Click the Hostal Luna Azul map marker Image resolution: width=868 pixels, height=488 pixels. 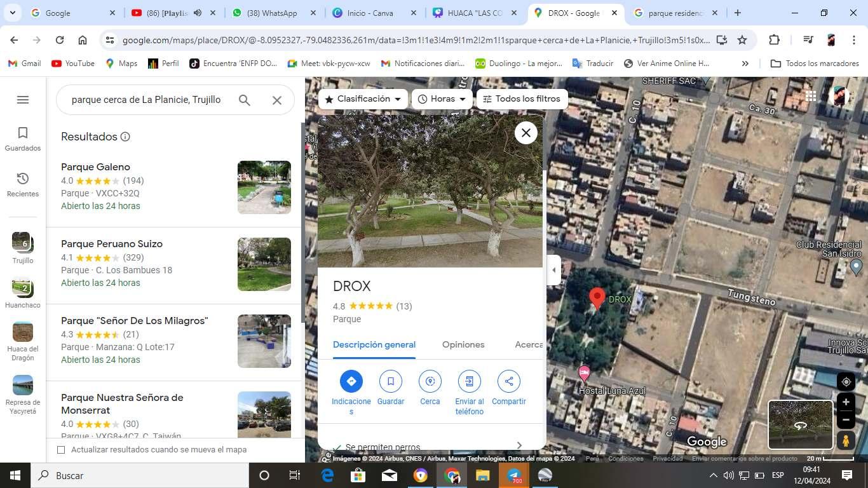tap(584, 373)
